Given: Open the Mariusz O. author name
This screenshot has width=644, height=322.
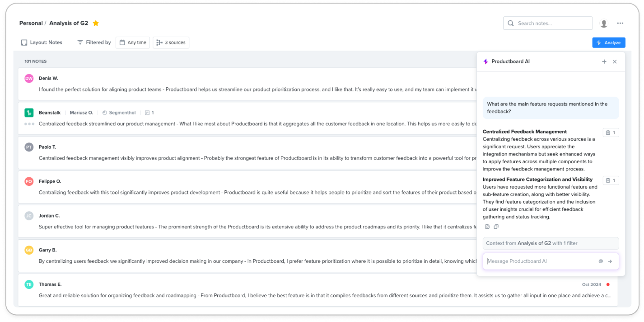Looking at the screenshot, I should click(x=81, y=113).
